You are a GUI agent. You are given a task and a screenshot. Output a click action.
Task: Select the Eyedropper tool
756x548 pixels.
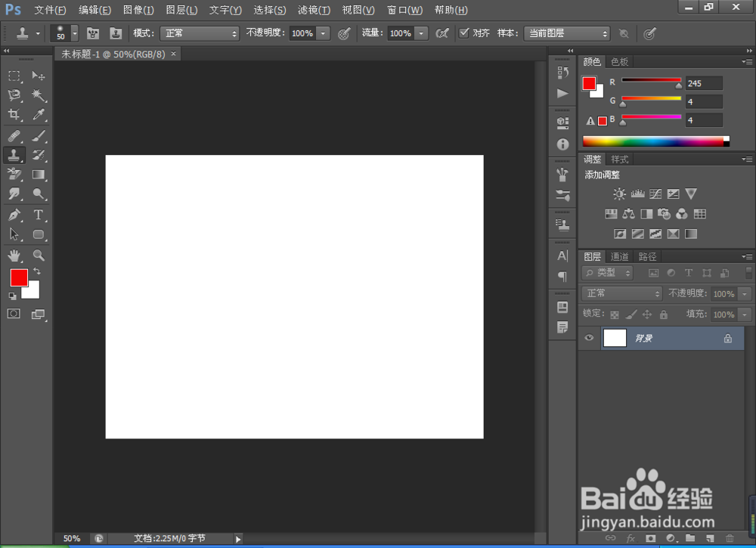[38, 114]
